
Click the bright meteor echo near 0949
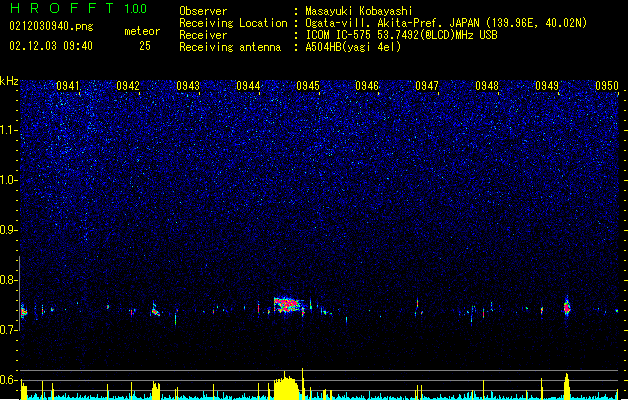(567, 307)
